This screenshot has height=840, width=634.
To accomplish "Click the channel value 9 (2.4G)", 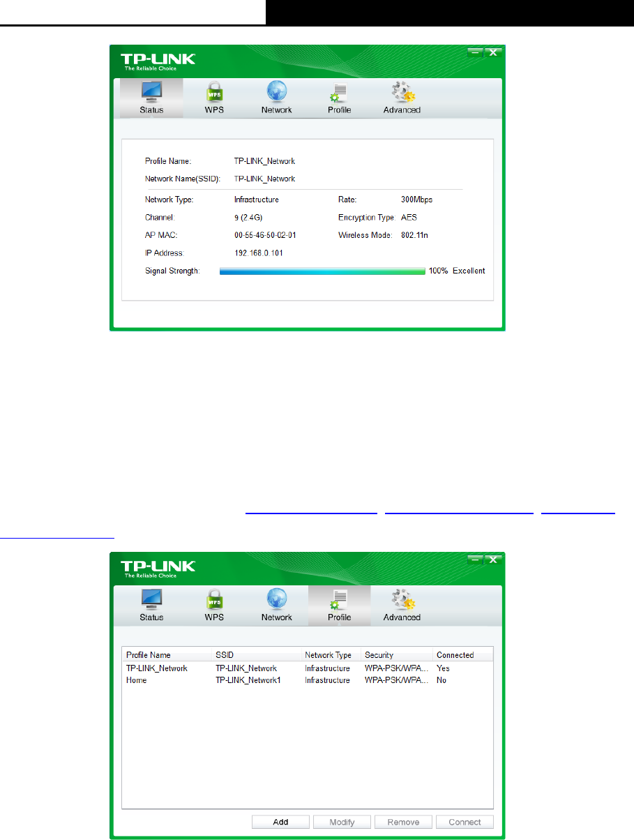I will pyautogui.click(x=248, y=218).
